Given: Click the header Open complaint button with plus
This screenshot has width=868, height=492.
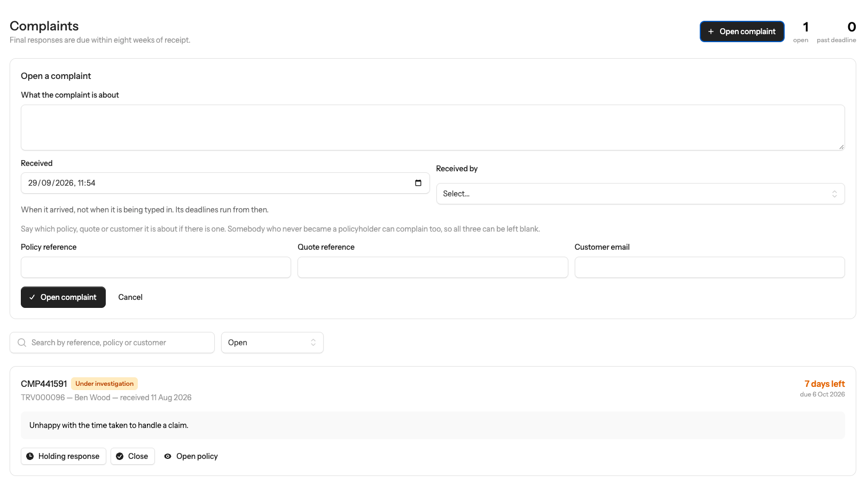Looking at the screenshot, I should pos(742,31).
